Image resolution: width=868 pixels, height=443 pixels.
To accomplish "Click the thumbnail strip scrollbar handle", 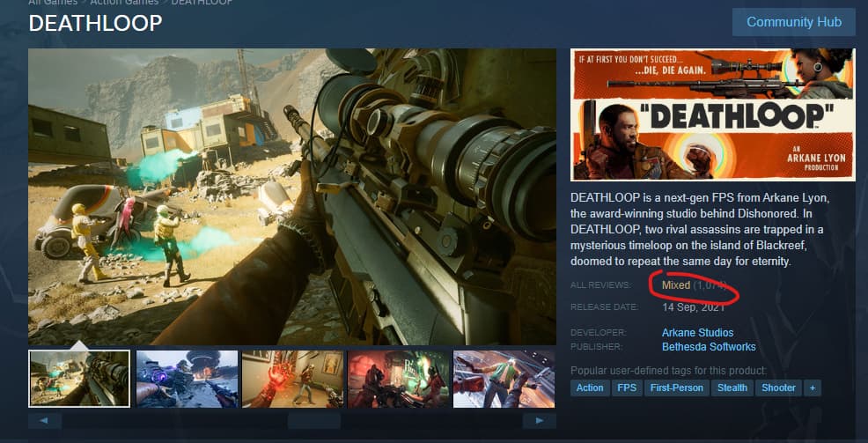I will point(314,421).
